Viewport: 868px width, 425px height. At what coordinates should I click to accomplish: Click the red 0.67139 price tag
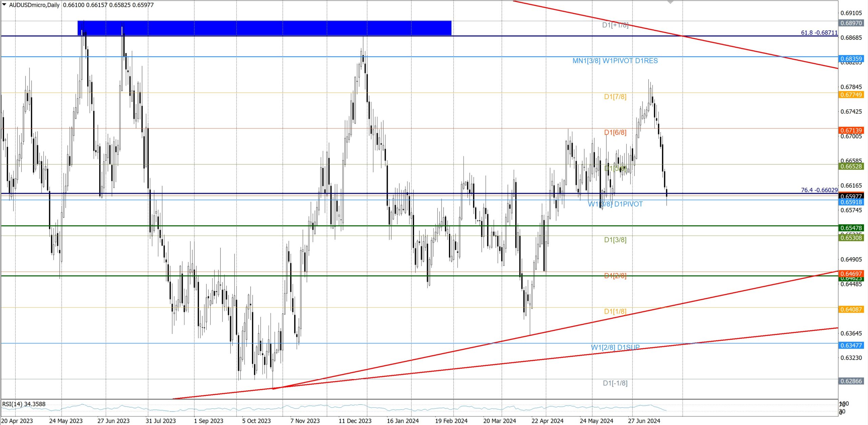(851, 130)
